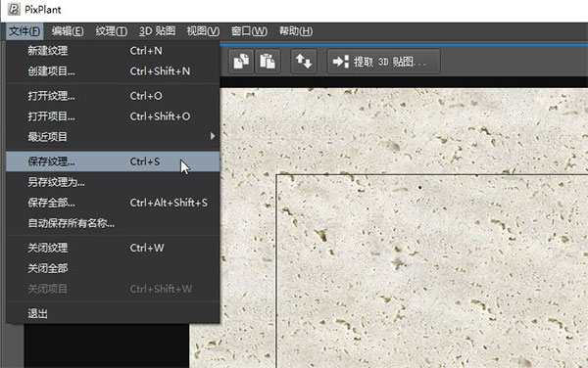This screenshot has height=368, width=588.
Task: Open the 帮助(H) menu
Action: [x=296, y=31]
